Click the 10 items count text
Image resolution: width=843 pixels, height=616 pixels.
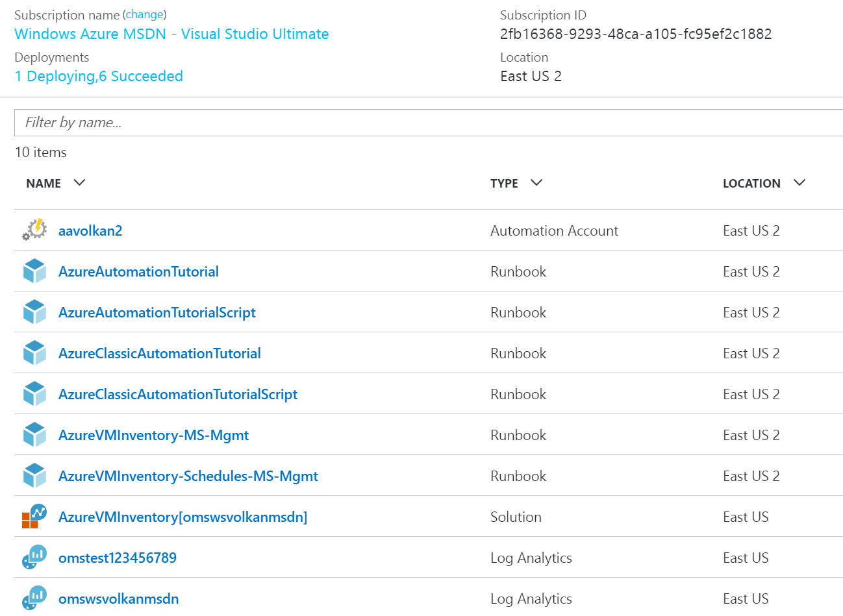tap(40, 152)
